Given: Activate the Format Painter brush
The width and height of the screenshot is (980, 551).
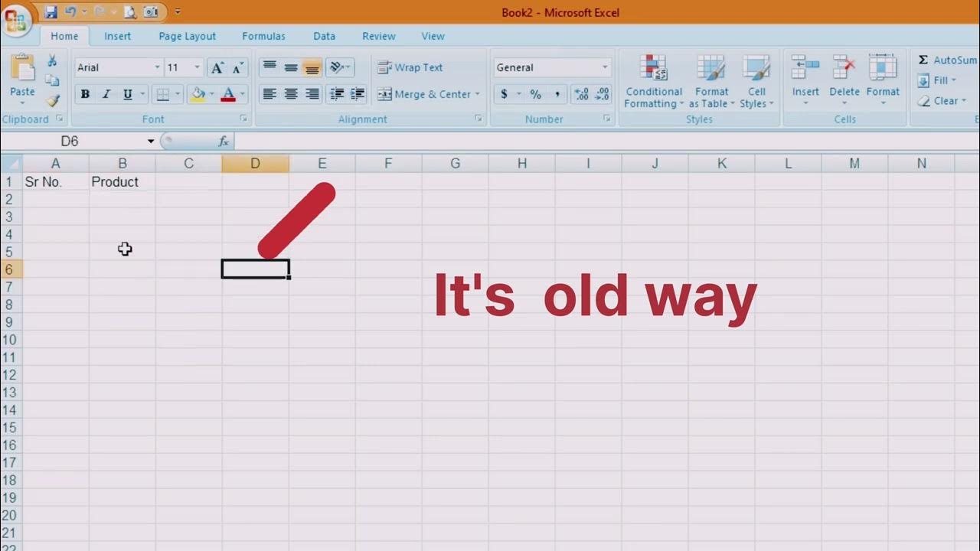Looking at the screenshot, I should tap(52, 100).
